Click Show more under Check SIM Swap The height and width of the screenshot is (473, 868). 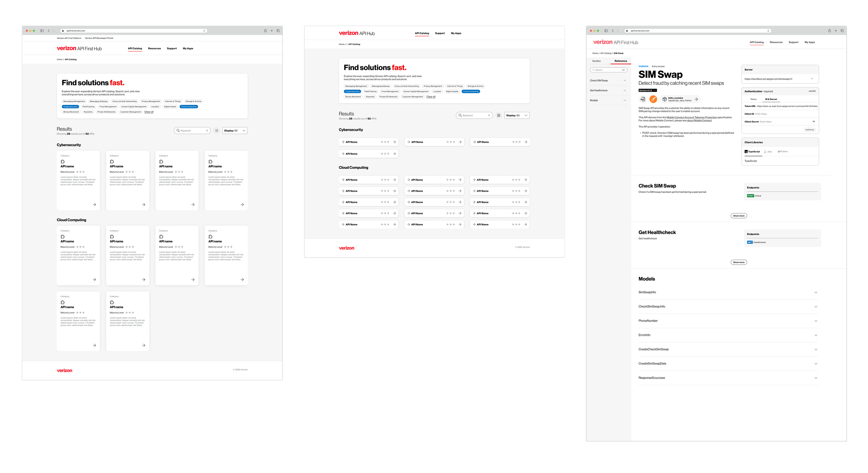point(738,216)
